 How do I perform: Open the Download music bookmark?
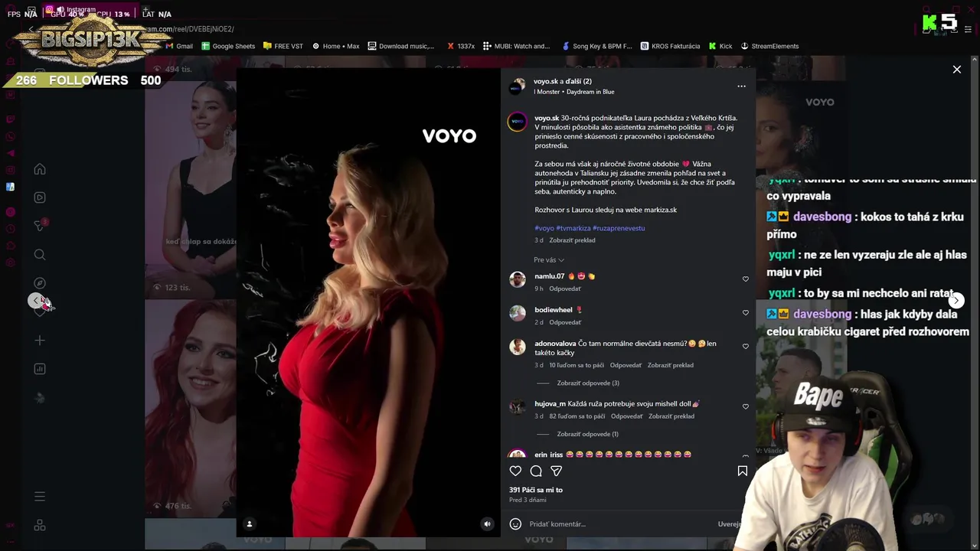pos(401,46)
